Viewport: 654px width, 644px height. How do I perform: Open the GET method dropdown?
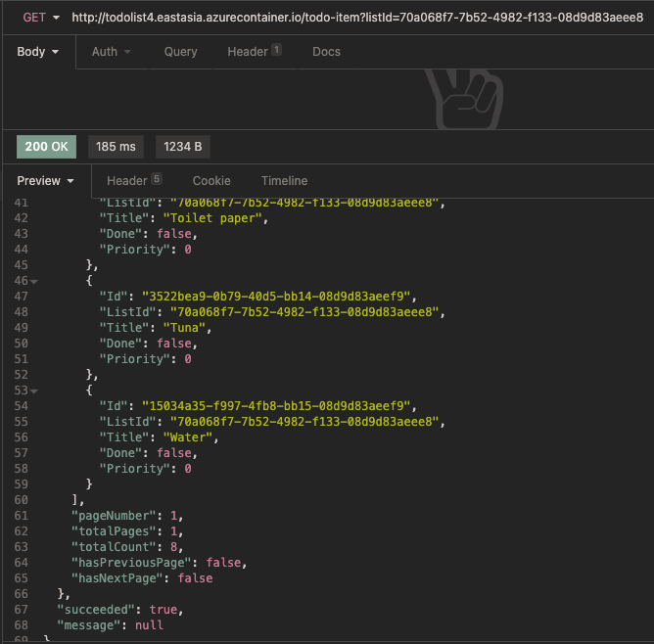coord(41,18)
